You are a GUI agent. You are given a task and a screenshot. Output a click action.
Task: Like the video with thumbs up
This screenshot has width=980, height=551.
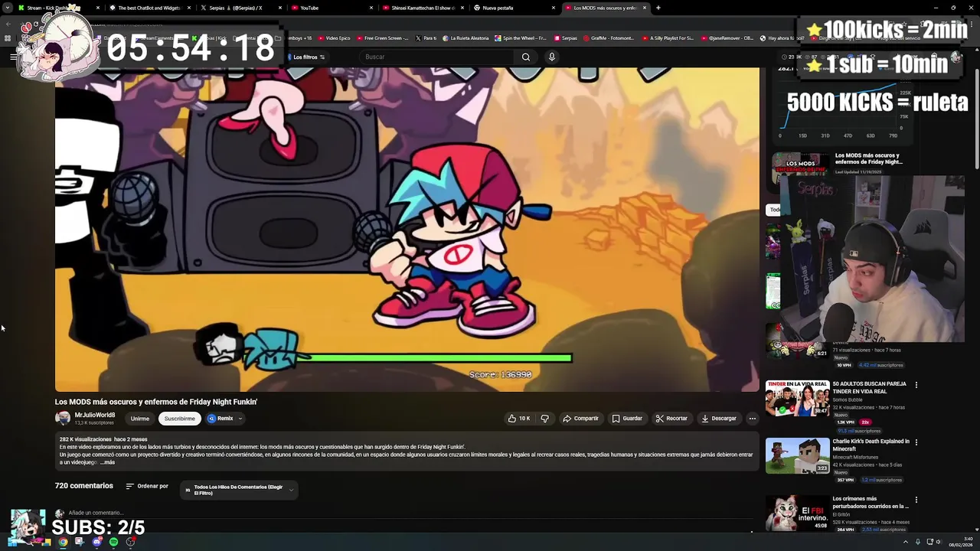pos(518,419)
